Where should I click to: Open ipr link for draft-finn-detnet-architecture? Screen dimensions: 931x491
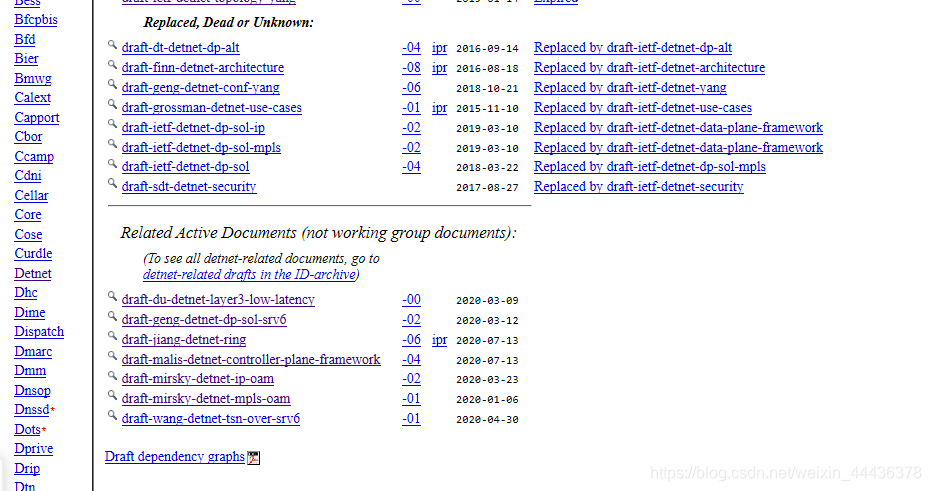point(439,68)
